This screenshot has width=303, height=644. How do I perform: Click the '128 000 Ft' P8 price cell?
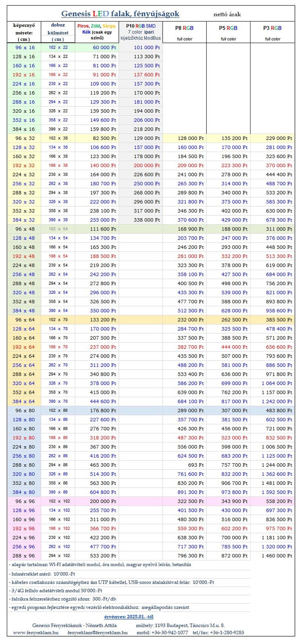coord(184,138)
